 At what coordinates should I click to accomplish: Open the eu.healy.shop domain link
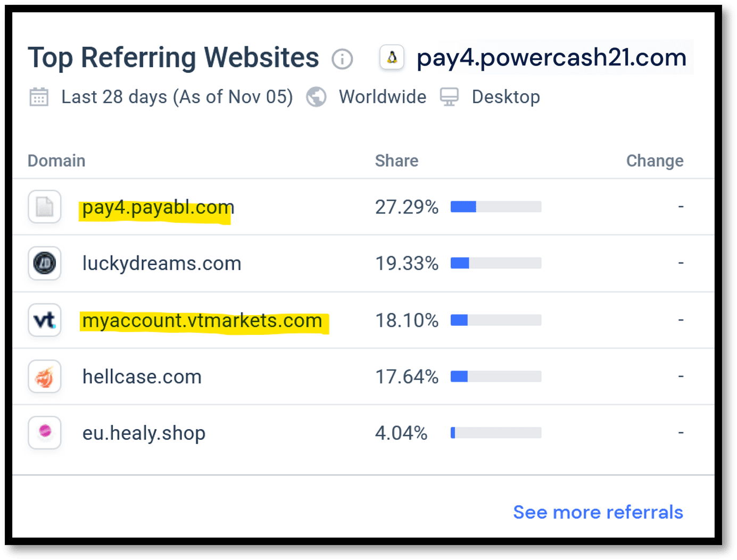click(x=144, y=433)
